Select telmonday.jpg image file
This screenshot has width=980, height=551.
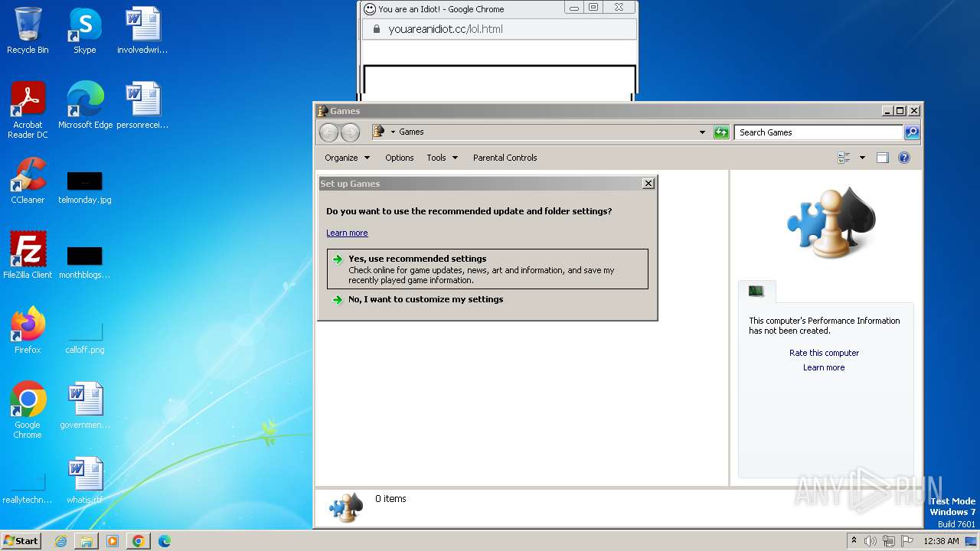pyautogui.click(x=84, y=187)
